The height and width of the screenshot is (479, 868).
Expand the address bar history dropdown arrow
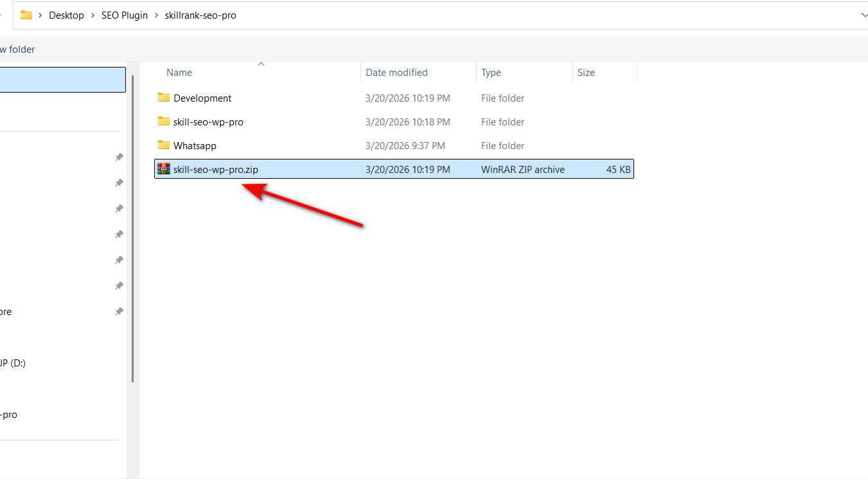(864, 15)
